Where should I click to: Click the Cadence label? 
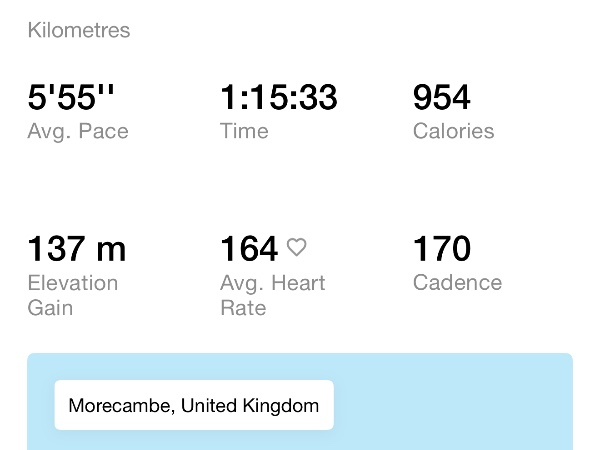tap(456, 283)
